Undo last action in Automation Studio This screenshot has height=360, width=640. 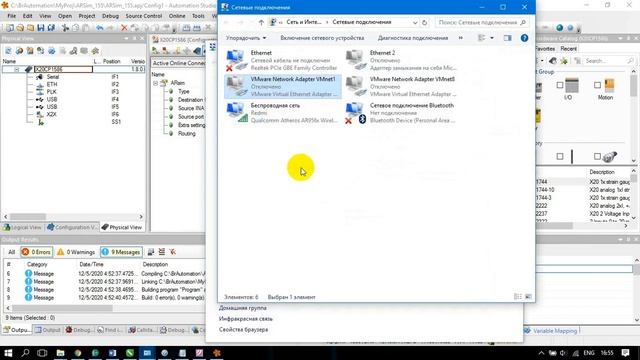pos(100,28)
